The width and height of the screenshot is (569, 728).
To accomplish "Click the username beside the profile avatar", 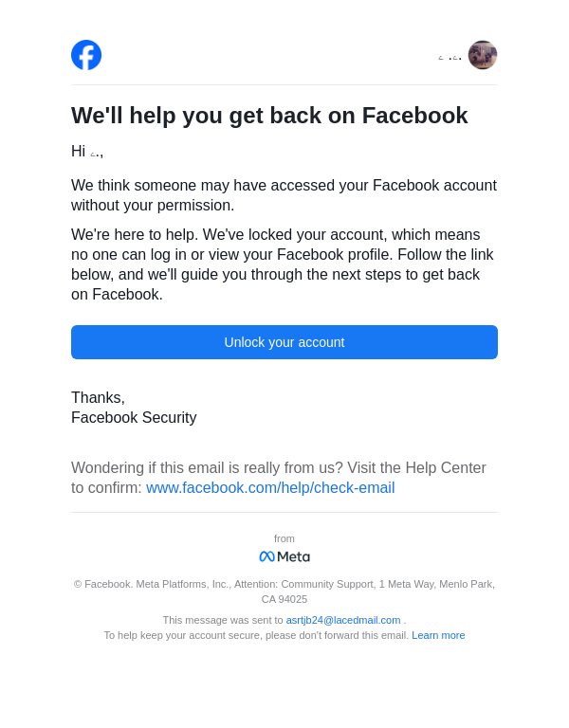I will [450, 57].
